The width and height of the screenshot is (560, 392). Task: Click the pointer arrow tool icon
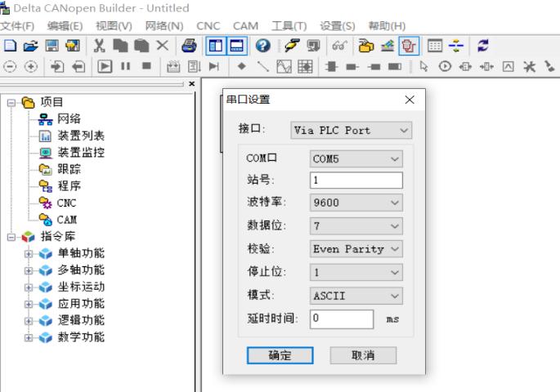[x=423, y=66]
